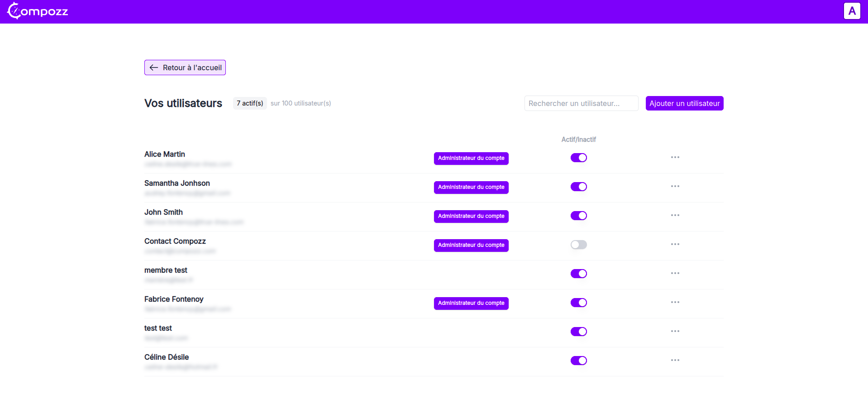Open the options menu for John Smith
Viewport: 868px width, 414px height.
point(675,215)
